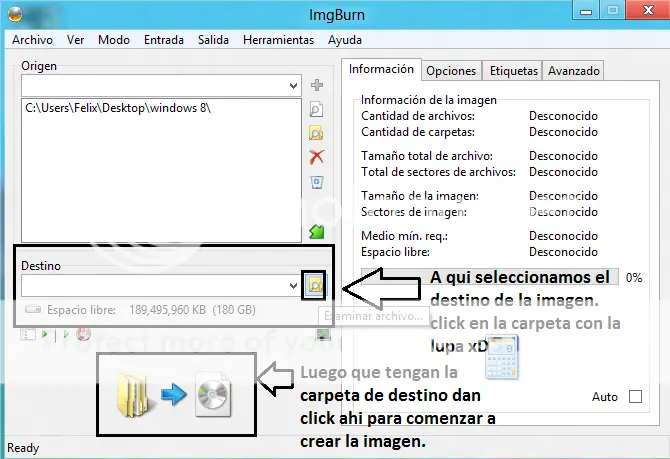Close the ImgBurn window
This screenshot has height=459, width=670.
(648, 10)
